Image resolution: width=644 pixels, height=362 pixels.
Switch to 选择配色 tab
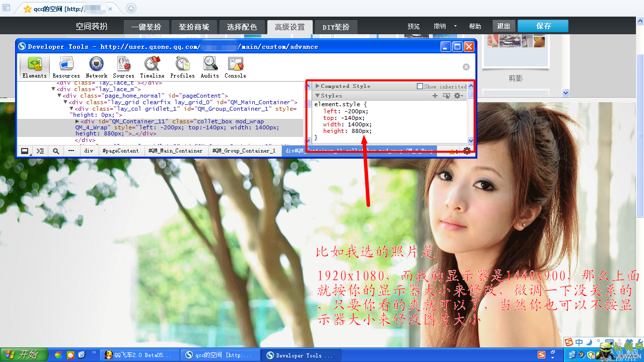coord(242,27)
